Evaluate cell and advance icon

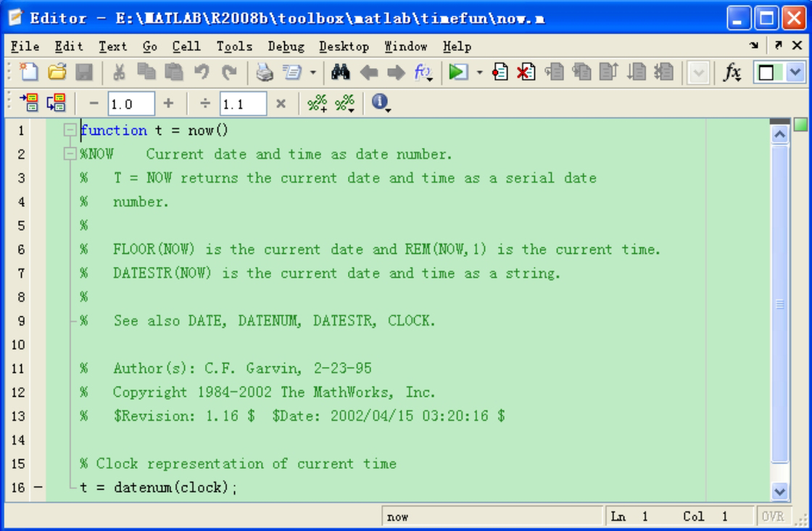[x=57, y=103]
